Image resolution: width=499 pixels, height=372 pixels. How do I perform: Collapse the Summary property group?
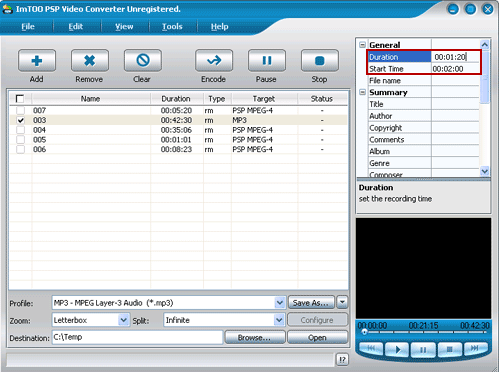pyautogui.click(x=363, y=92)
